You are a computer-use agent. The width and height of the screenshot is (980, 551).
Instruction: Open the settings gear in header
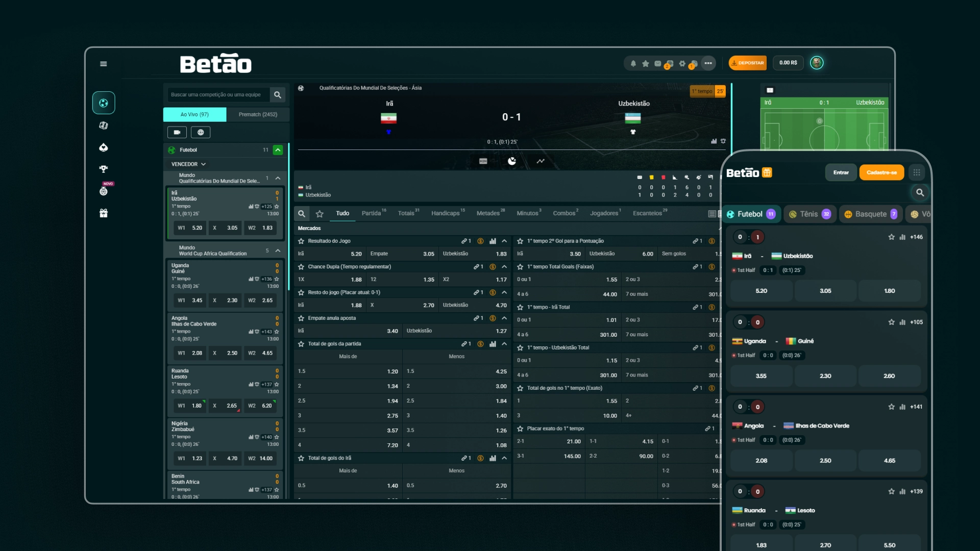click(x=682, y=63)
